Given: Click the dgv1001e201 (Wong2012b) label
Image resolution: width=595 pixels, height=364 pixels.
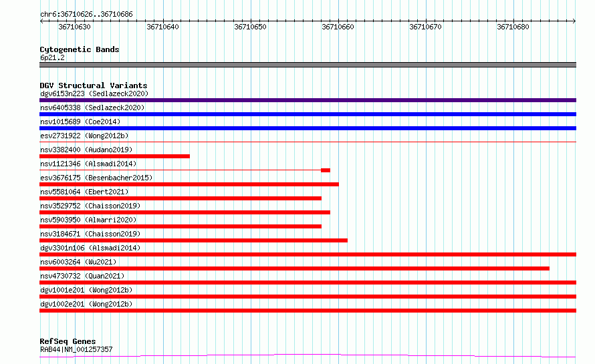Looking at the screenshot, I should [86, 290].
